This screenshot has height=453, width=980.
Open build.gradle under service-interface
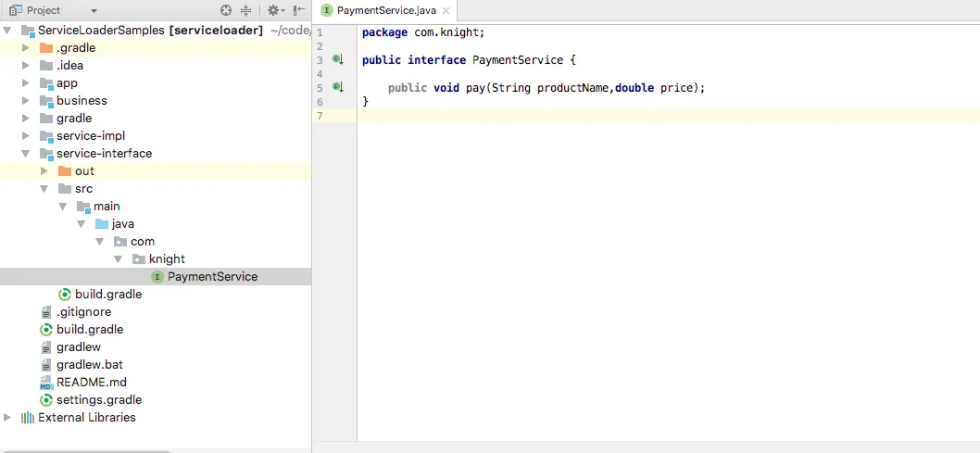click(x=108, y=295)
